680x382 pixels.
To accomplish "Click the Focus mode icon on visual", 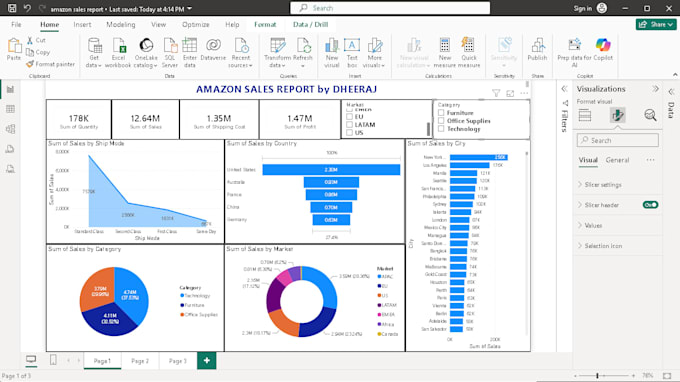I will pyautogui.click(x=510, y=93).
